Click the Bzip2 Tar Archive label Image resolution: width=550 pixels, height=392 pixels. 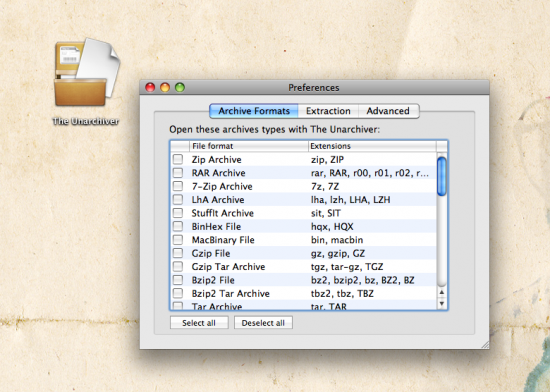[230, 293]
